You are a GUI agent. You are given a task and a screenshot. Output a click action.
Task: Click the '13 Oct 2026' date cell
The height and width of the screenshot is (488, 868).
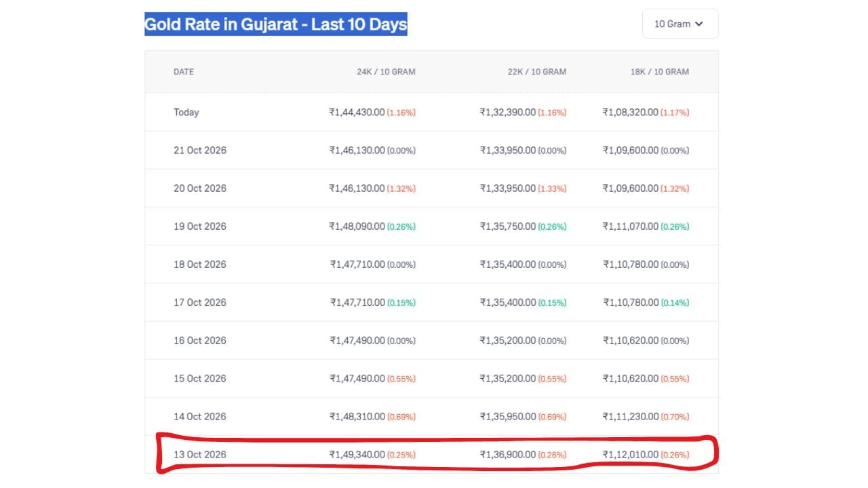click(200, 454)
